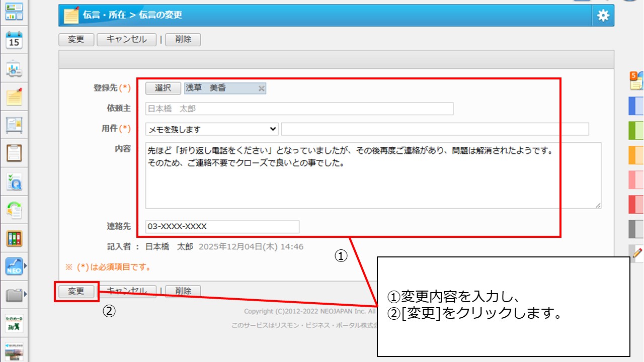Viewport: 644px width, 362px height.
Task: Click into the 内容 message text area
Action: pyautogui.click(x=373, y=175)
